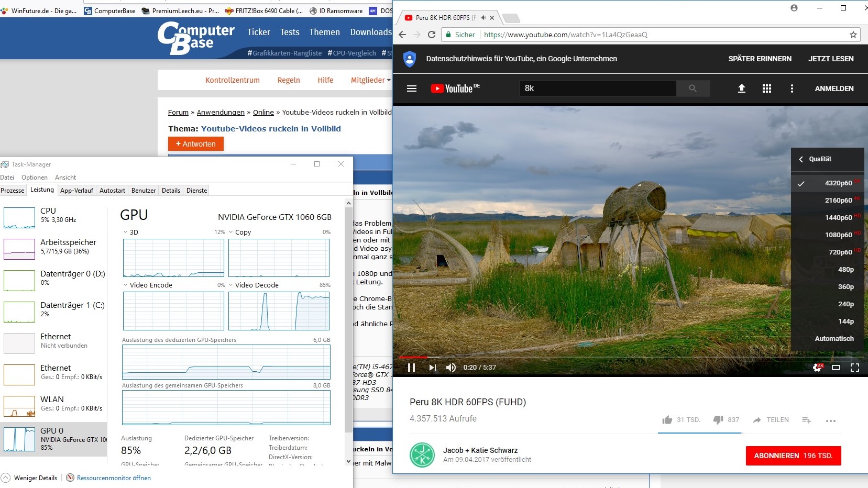Bookmark page with star icon
868x488 pixels.
tap(853, 35)
